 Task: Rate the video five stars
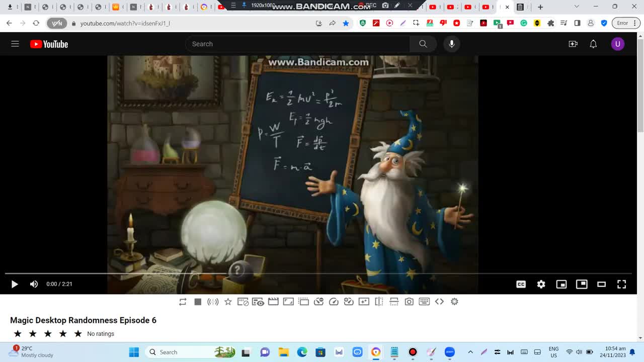[x=78, y=334]
